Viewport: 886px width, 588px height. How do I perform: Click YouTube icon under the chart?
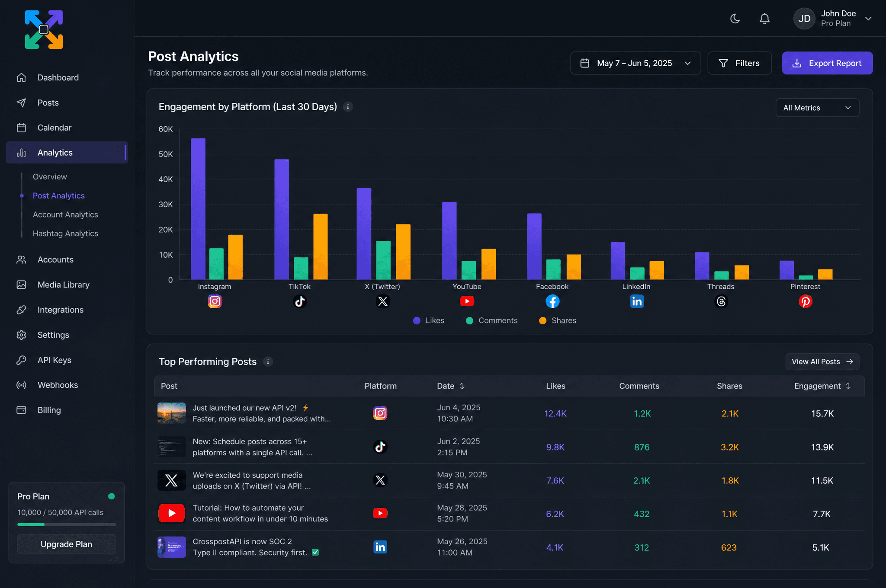(467, 301)
